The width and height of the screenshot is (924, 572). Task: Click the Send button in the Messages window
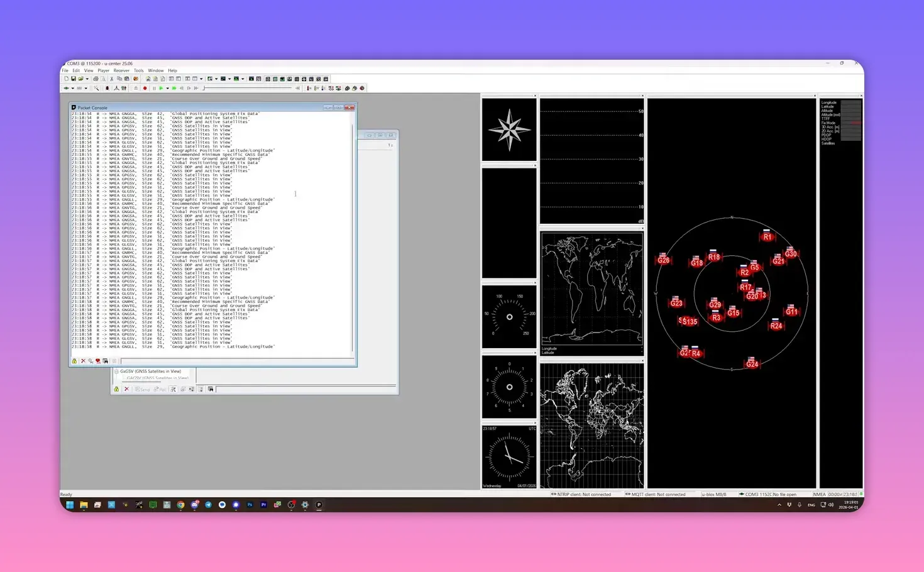pyautogui.click(x=143, y=390)
